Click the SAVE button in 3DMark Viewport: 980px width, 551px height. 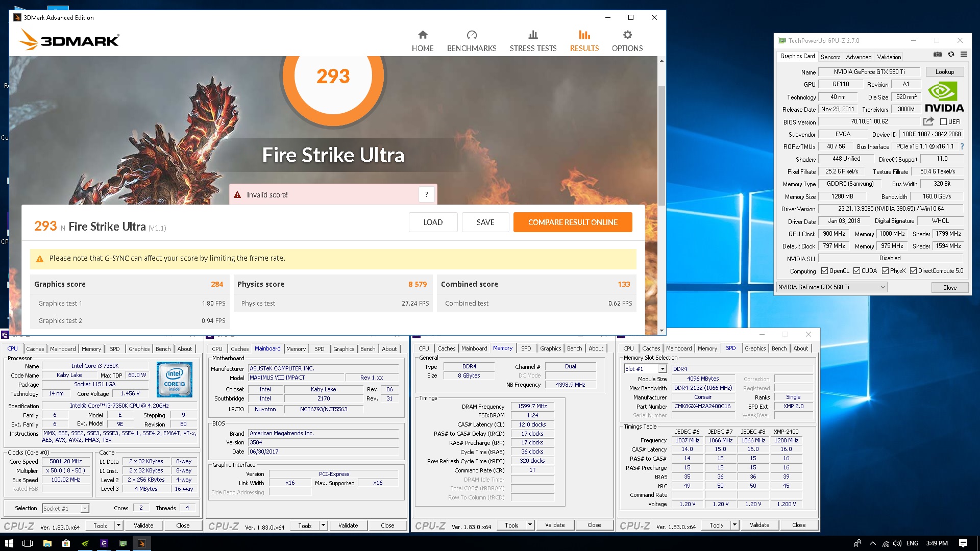point(485,222)
